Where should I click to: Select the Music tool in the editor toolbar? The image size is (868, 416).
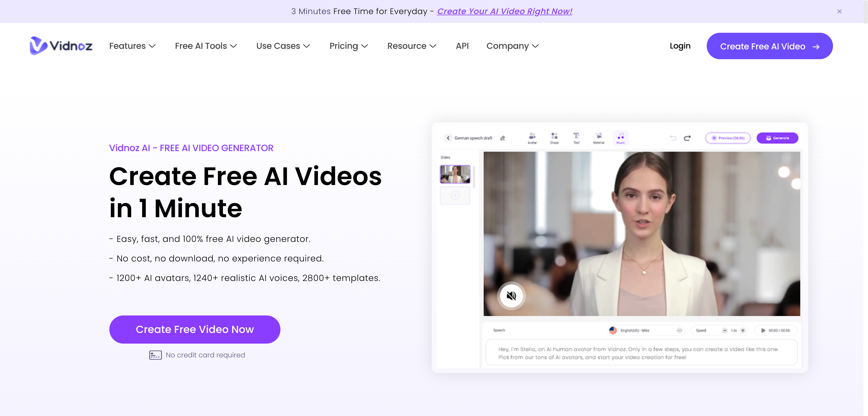[x=621, y=138]
